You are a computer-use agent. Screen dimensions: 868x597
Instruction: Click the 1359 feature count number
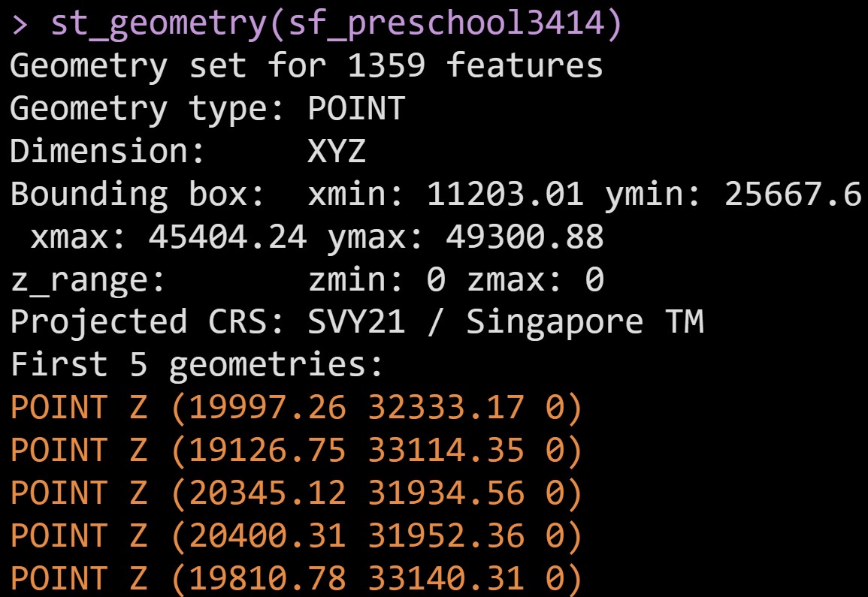coord(385,65)
